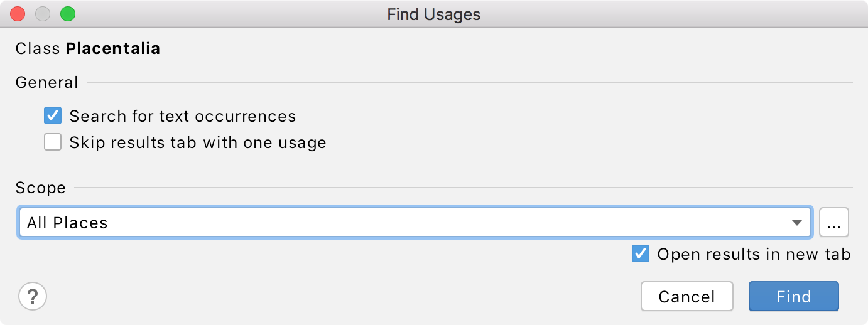The image size is (868, 325).
Task: Toggle via the 'Search for text occurrences' label
Action: (183, 116)
